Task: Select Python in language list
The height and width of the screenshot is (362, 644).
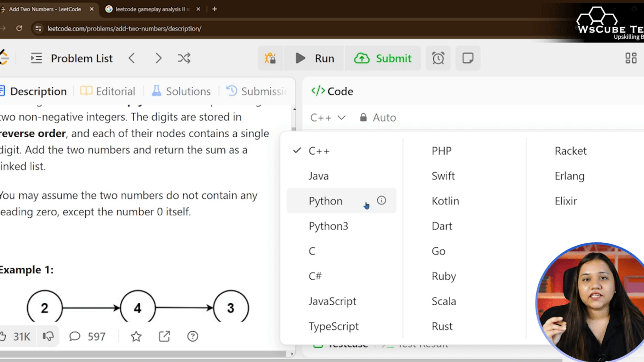Action: [341, 201]
